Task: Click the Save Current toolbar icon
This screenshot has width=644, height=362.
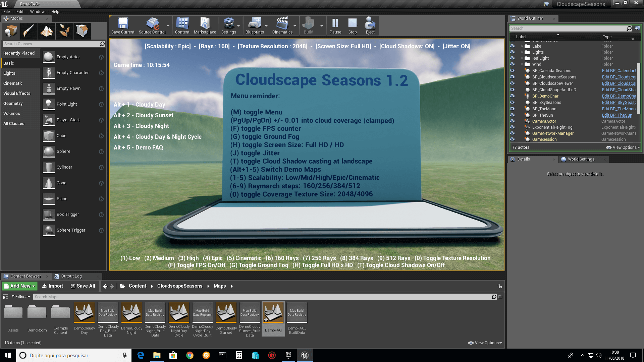Action: 122,24
